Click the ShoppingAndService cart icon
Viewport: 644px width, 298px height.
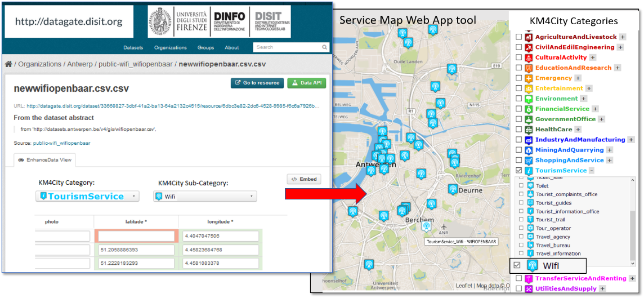(529, 161)
